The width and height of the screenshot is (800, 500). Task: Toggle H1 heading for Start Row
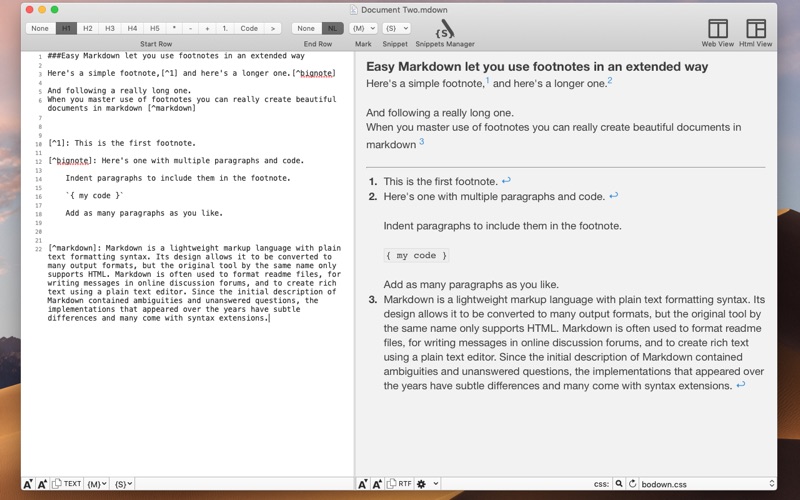pos(66,29)
